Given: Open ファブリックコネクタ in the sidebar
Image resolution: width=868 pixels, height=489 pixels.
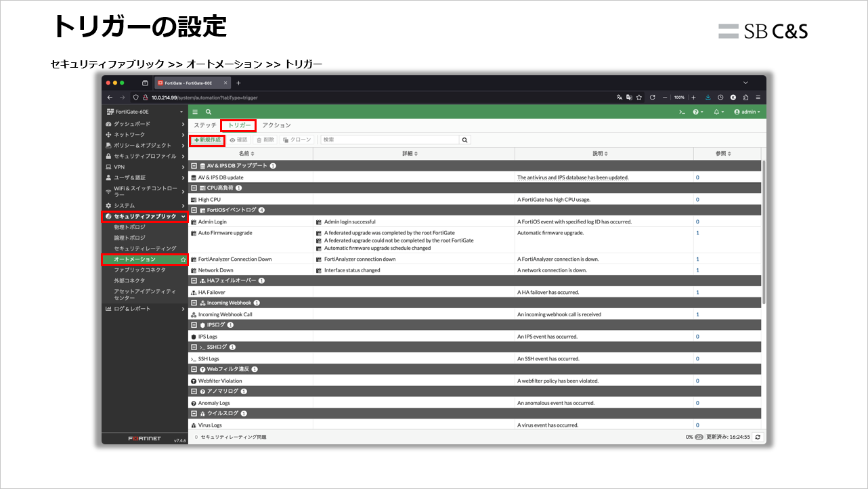Looking at the screenshot, I should click(x=139, y=270).
